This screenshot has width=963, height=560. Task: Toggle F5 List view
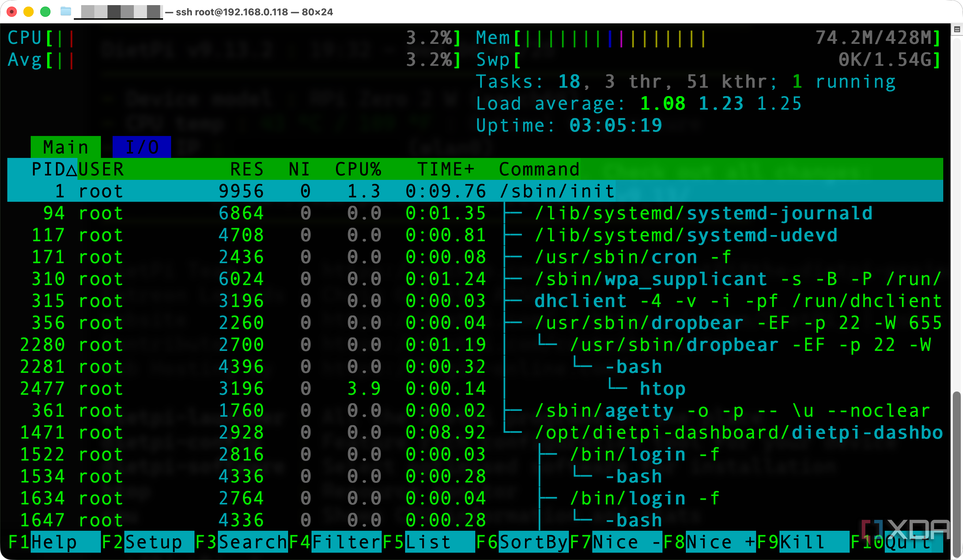(x=428, y=542)
